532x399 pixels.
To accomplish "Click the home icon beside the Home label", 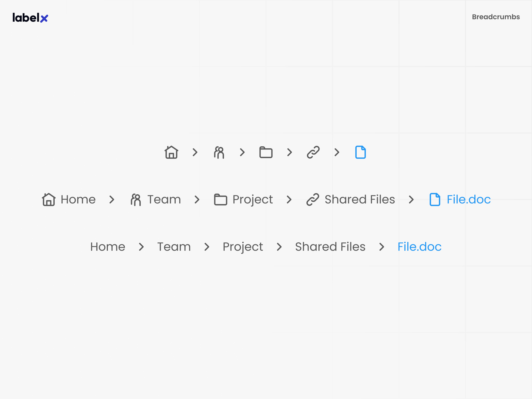I will (x=49, y=199).
